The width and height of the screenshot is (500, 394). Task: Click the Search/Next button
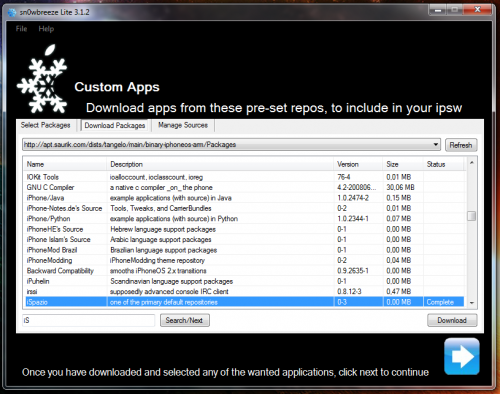(x=185, y=320)
